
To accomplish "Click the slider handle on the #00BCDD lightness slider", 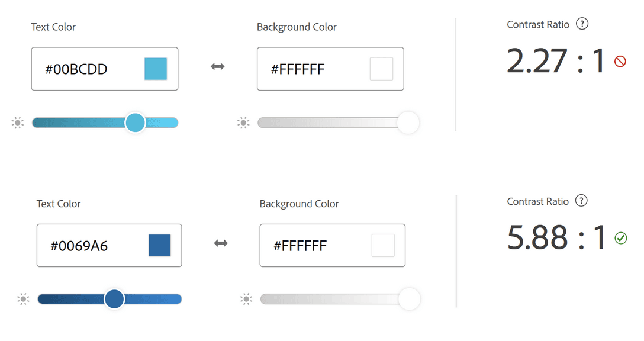I will [135, 123].
